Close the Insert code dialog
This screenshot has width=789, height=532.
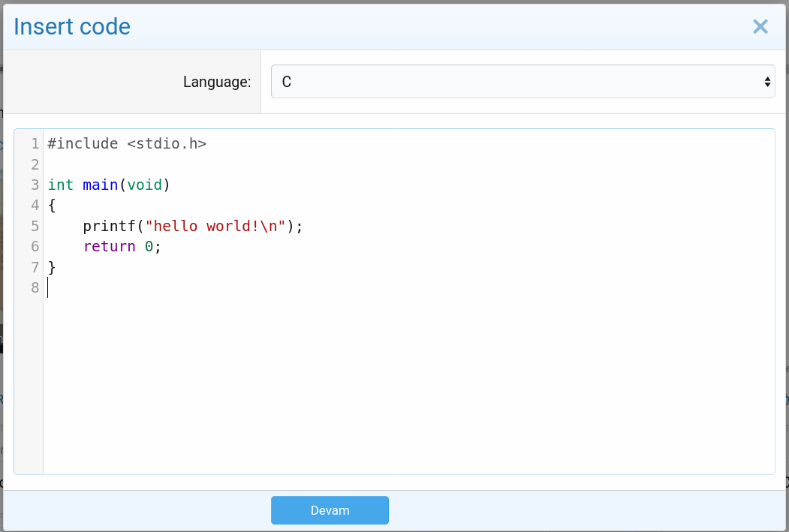[760, 27]
